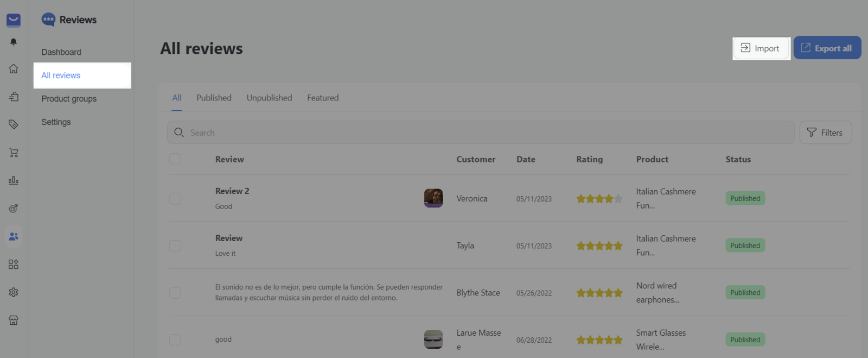This screenshot has width=868, height=358.
Task: Switch to the Featured tab
Action: [323, 98]
